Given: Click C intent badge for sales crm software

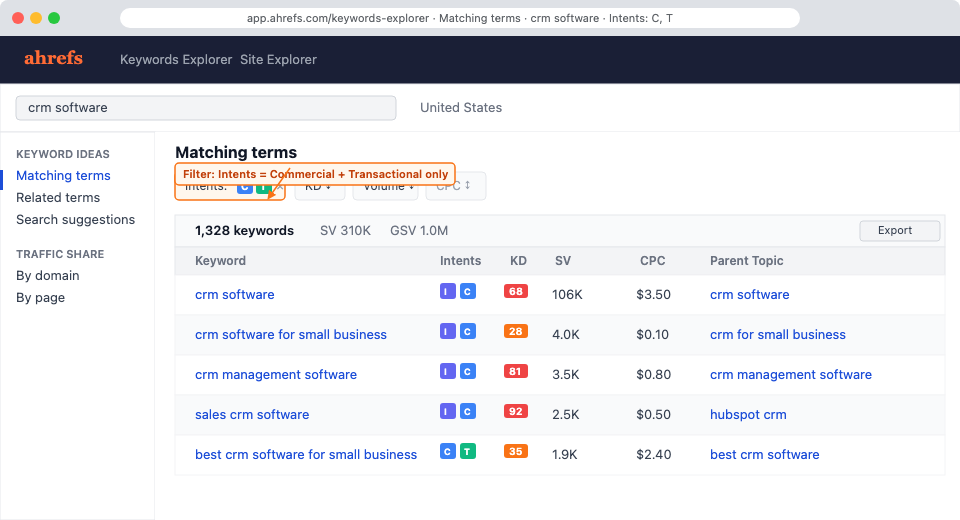Looking at the screenshot, I should pyautogui.click(x=468, y=411).
